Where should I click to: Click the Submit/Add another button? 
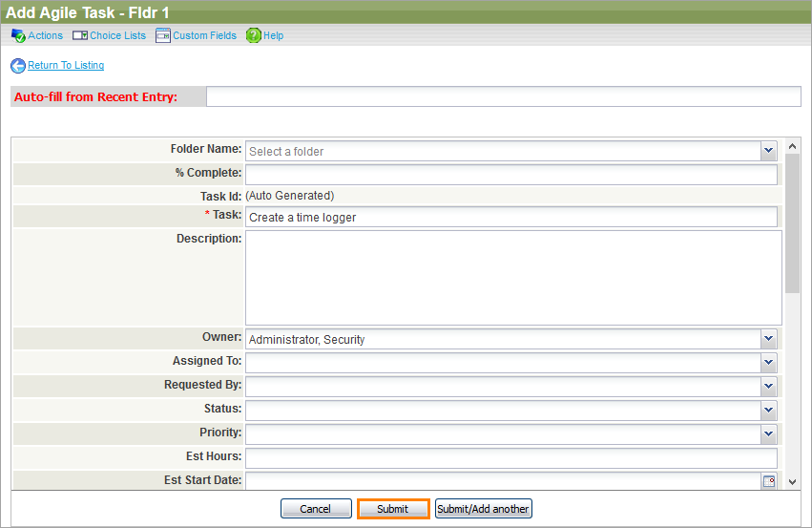(x=483, y=509)
